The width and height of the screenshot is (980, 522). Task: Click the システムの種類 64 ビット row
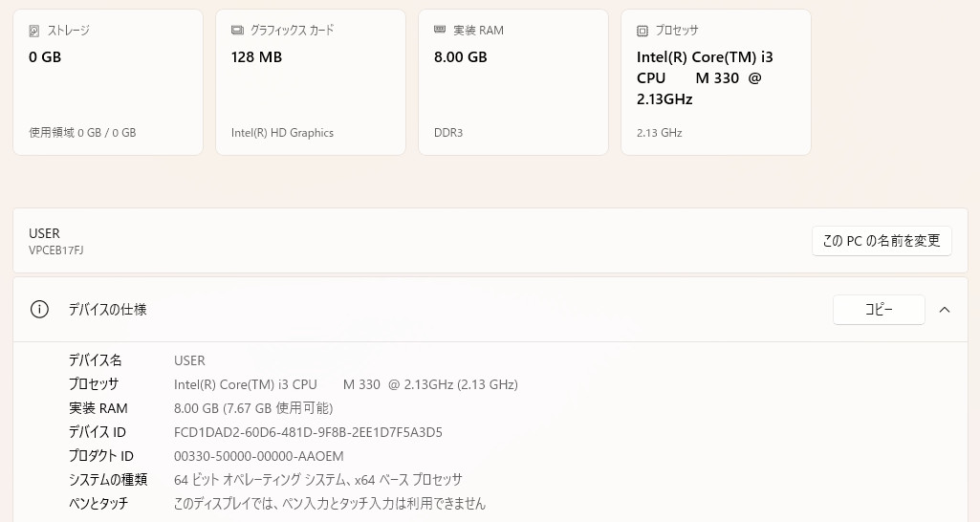point(266,480)
